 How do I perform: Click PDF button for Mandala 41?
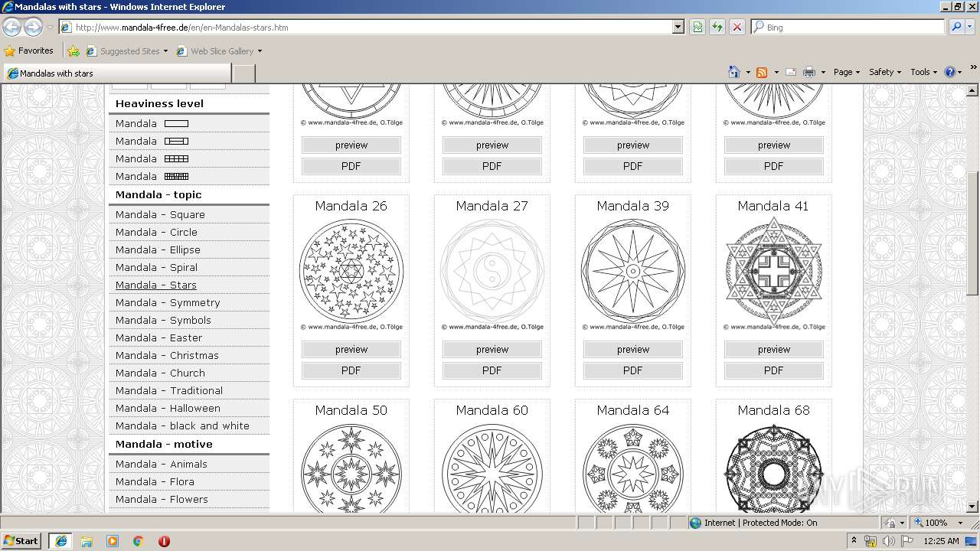click(x=774, y=370)
